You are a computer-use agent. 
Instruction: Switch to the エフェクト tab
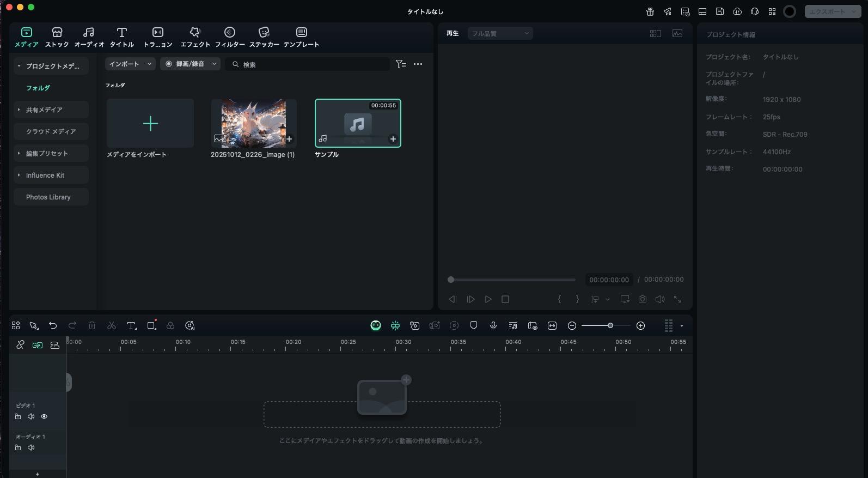(195, 37)
